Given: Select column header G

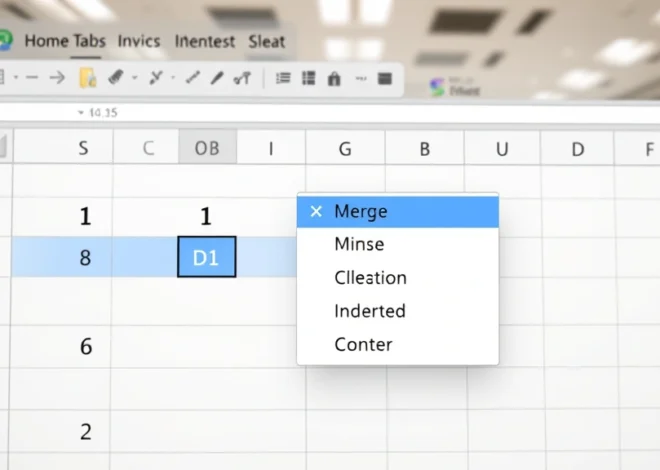Looking at the screenshot, I should (x=345, y=149).
